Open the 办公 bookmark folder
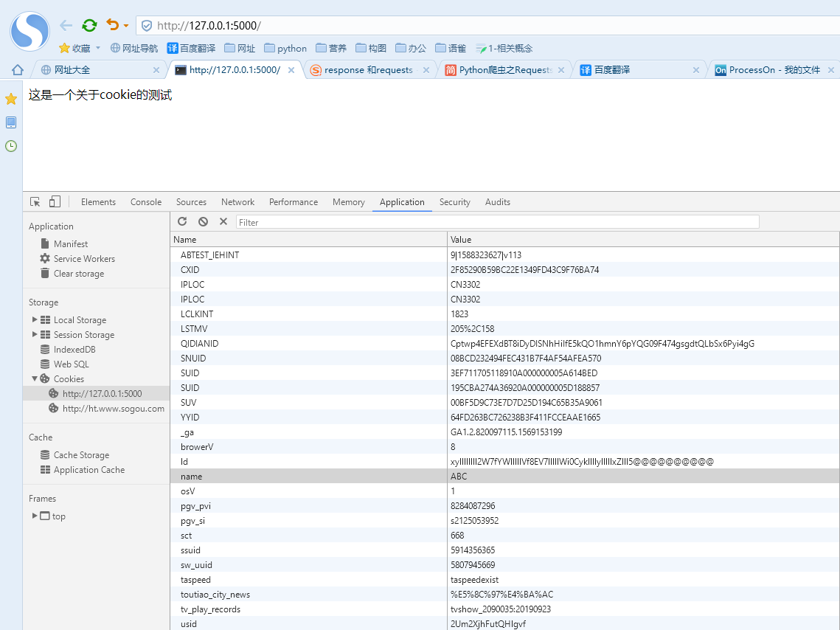The width and height of the screenshot is (840, 630). pyautogui.click(x=410, y=48)
